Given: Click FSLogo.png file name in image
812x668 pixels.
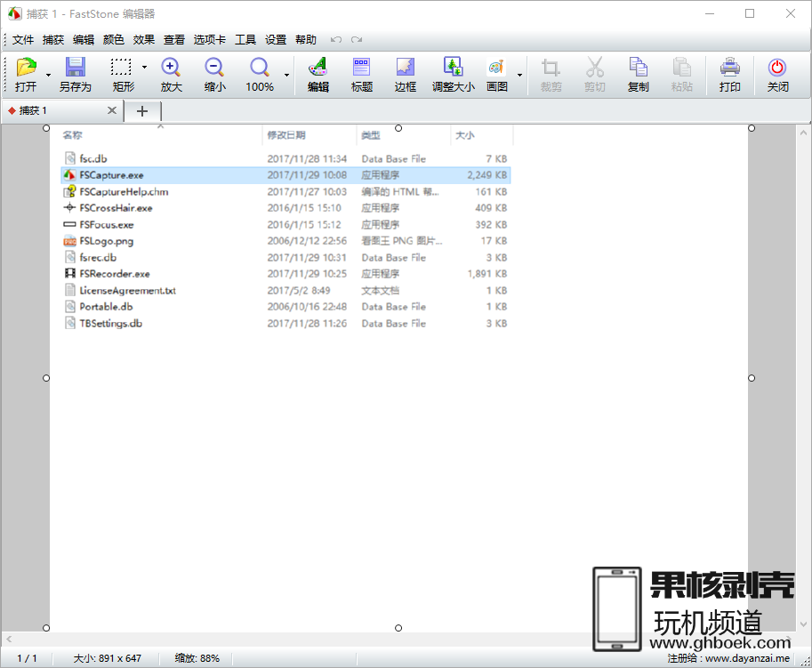Looking at the screenshot, I should [106, 241].
